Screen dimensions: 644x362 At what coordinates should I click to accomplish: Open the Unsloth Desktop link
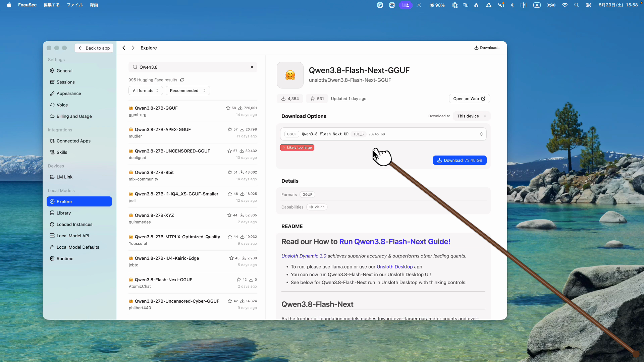coord(394,267)
